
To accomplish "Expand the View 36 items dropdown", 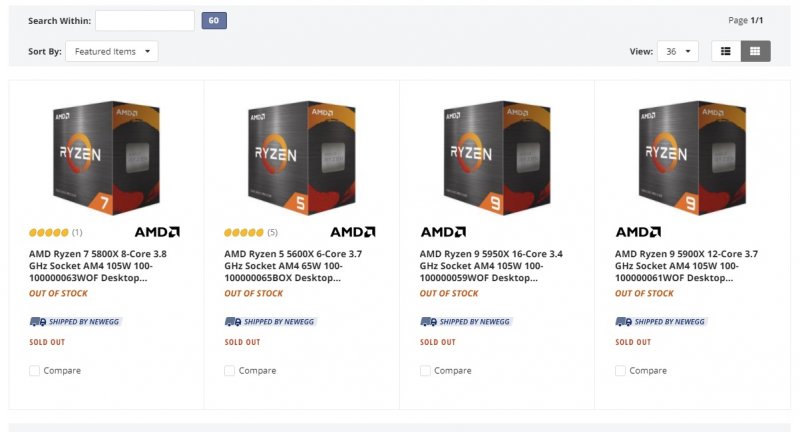I will (677, 51).
